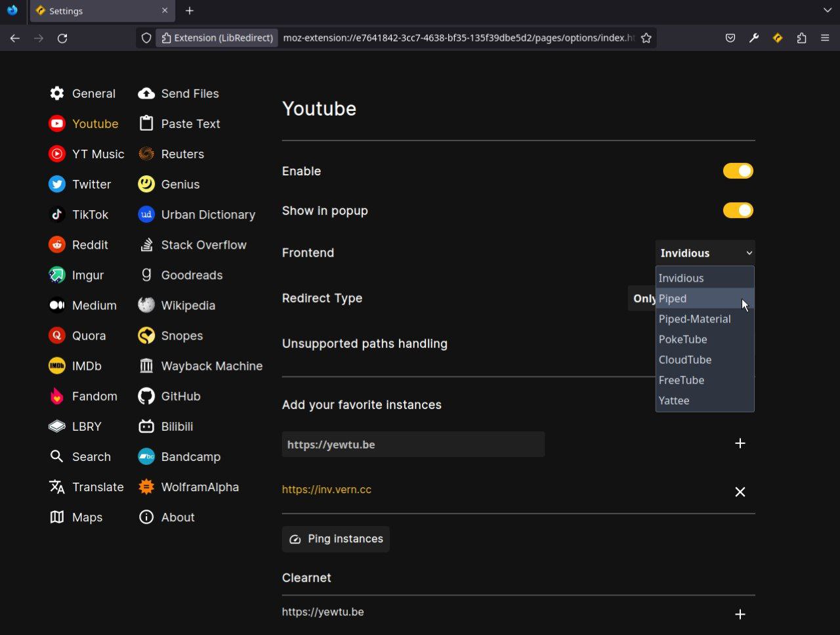840x635 pixels.
Task: Go to the About page
Action: coord(167,517)
